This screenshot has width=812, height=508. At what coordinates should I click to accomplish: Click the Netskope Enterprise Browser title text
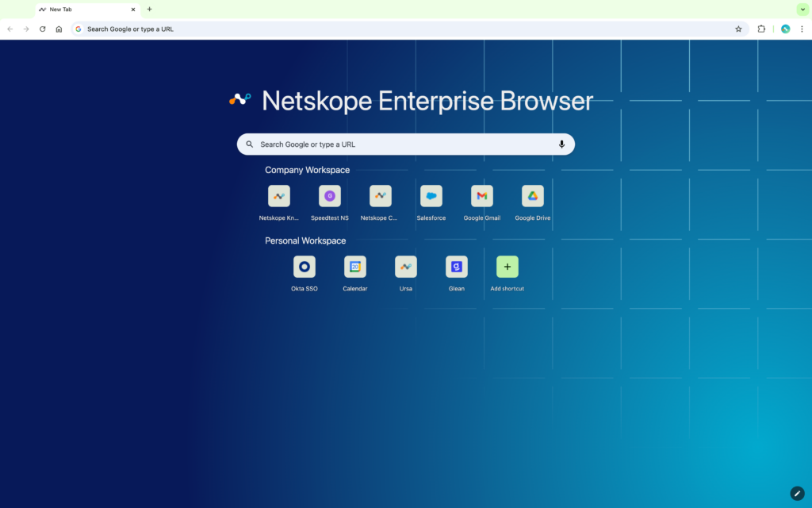[427, 101]
